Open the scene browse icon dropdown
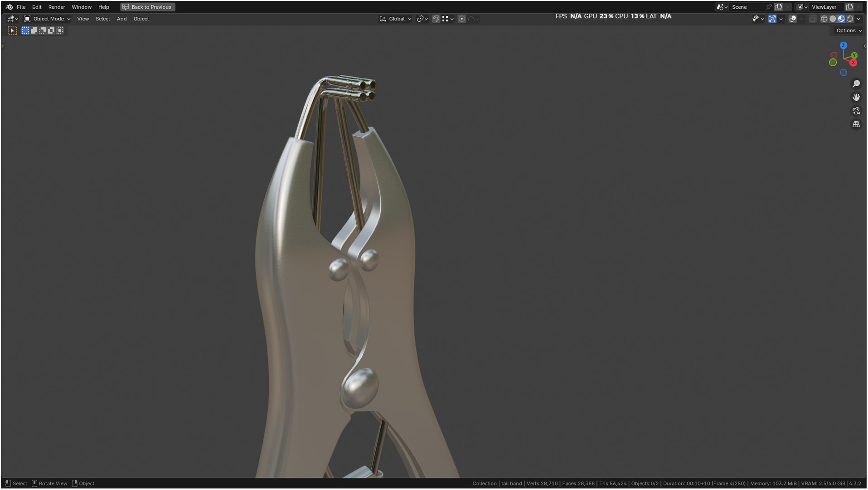The width and height of the screenshot is (868, 490). point(722,7)
